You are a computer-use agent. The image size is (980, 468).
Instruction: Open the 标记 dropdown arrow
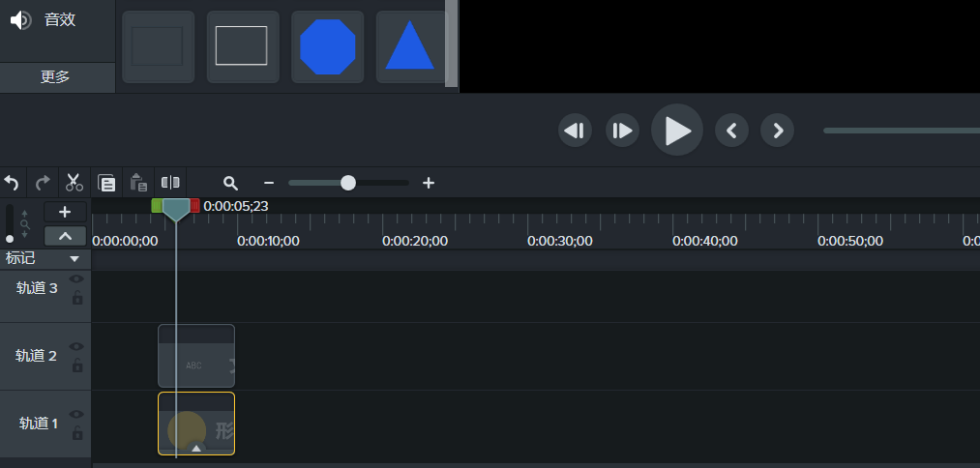coord(74,259)
